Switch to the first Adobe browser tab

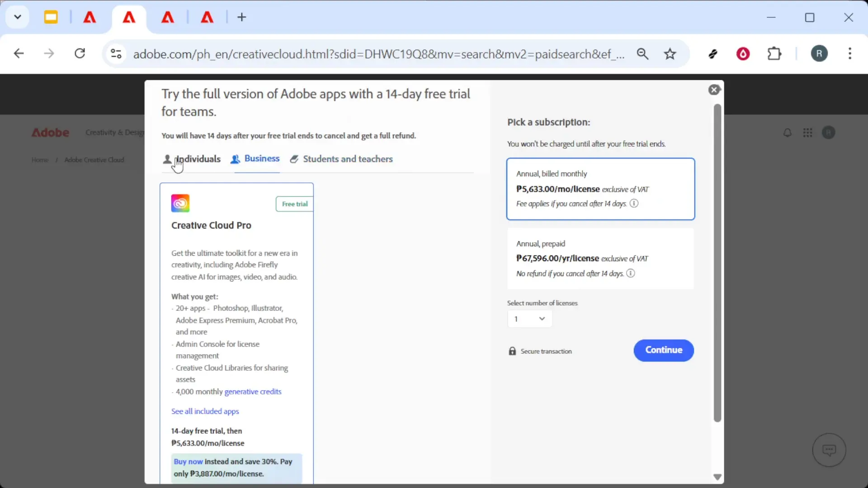pos(90,17)
